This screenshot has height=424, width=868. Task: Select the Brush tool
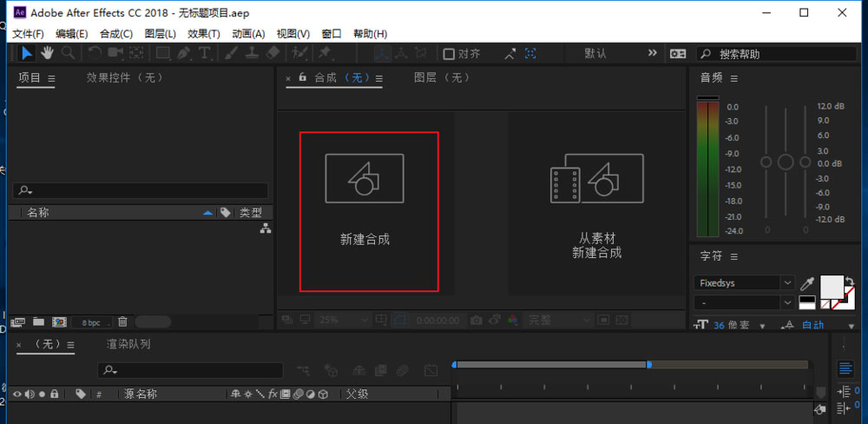(232, 53)
